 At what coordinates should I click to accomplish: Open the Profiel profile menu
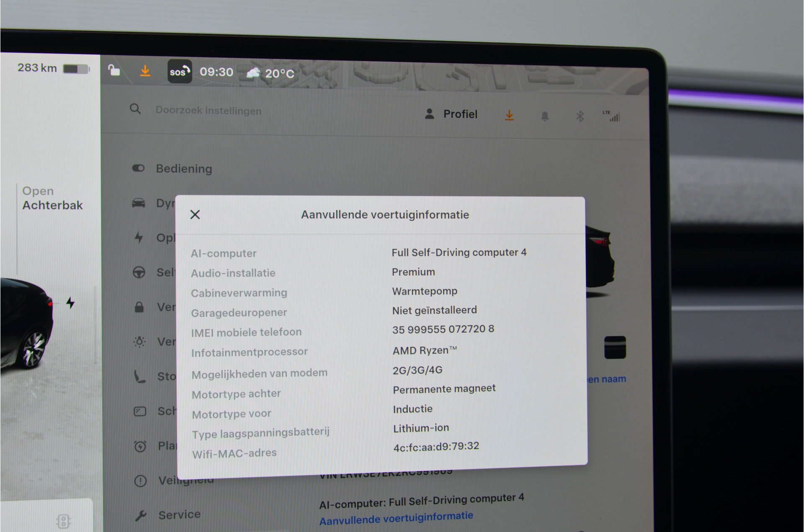[x=451, y=114]
